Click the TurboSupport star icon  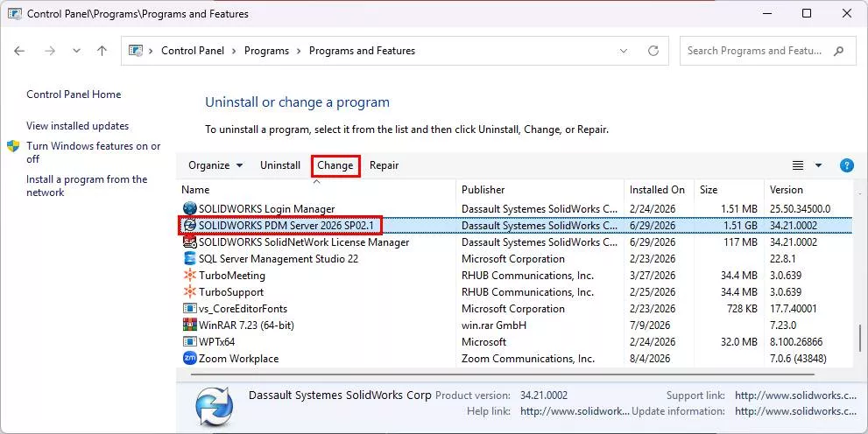tap(189, 291)
